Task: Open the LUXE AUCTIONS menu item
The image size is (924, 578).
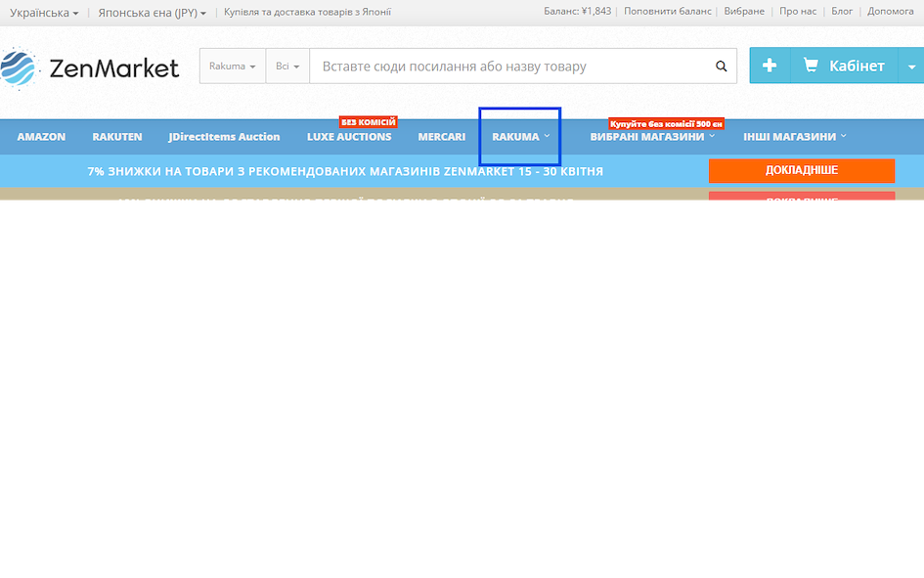Action: (x=349, y=137)
